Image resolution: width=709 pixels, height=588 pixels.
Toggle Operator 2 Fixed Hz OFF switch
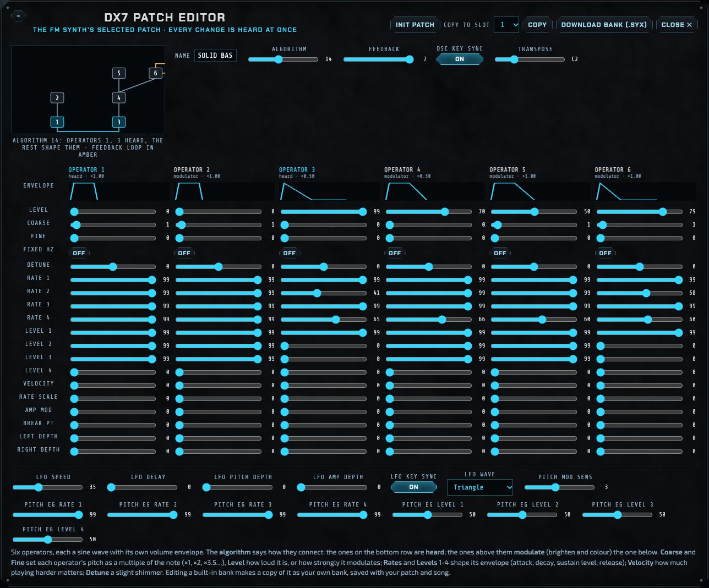(x=184, y=253)
